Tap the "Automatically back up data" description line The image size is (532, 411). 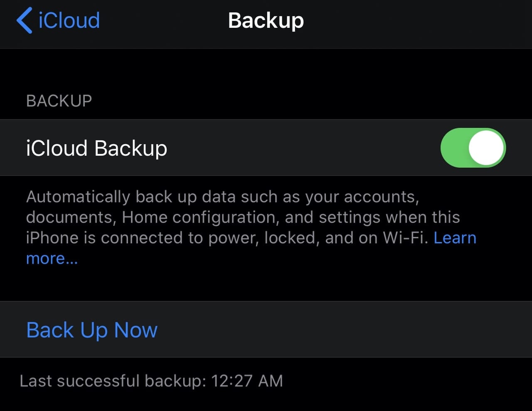click(x=222, y=197)
